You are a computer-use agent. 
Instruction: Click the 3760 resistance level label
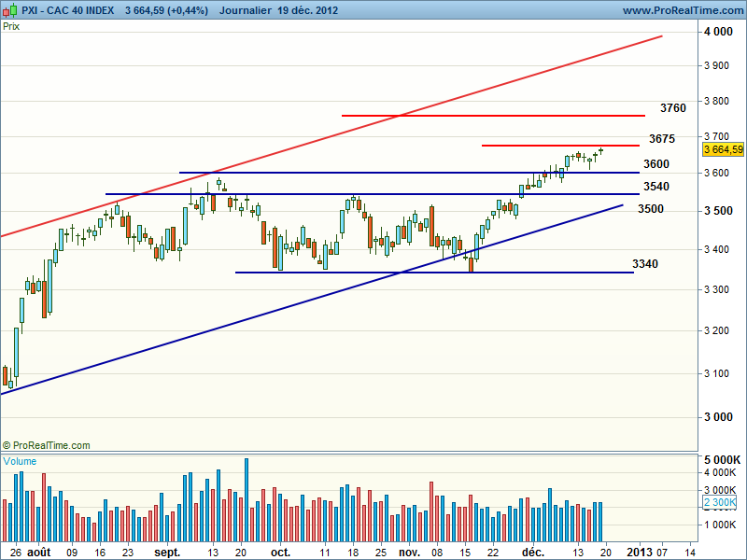coord(672,108)
